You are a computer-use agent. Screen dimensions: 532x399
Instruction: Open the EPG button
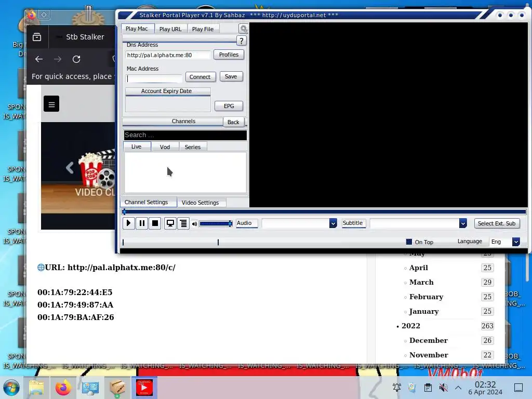pyautogui.click(x=229, y=106)
